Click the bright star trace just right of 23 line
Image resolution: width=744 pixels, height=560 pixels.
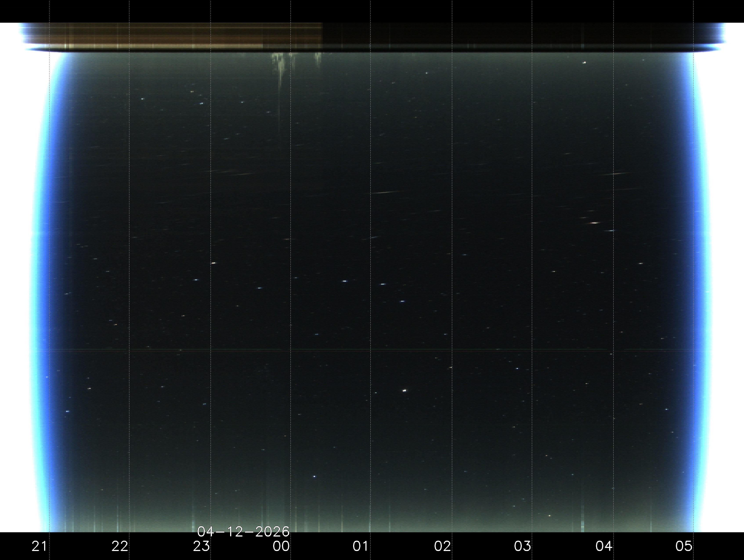click(x=213, y=263)
